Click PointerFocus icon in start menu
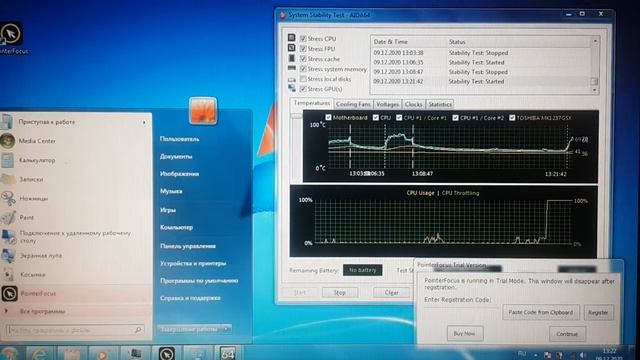 [9, 293]
